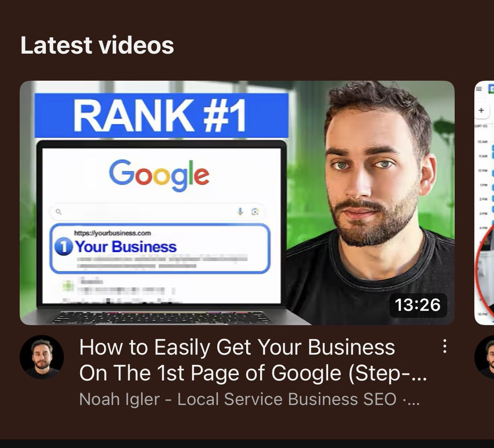This screenshot has height=448, width=494.
Task: Click the Google logo on the laptop screen
Action: [x=159, y=174]
